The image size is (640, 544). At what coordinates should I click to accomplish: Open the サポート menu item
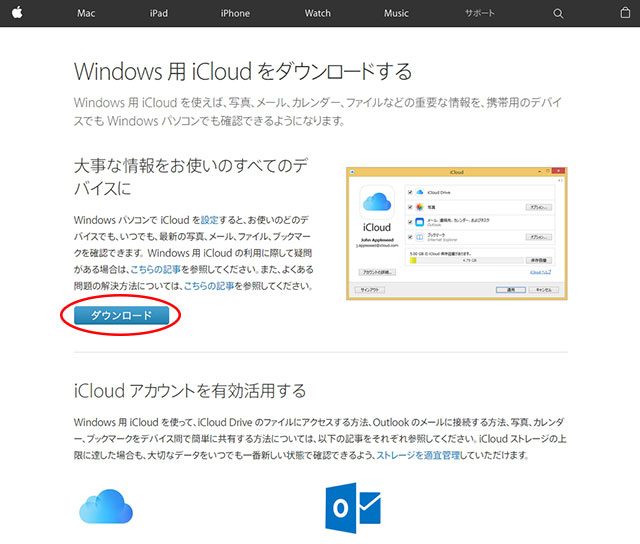point(480,13)
